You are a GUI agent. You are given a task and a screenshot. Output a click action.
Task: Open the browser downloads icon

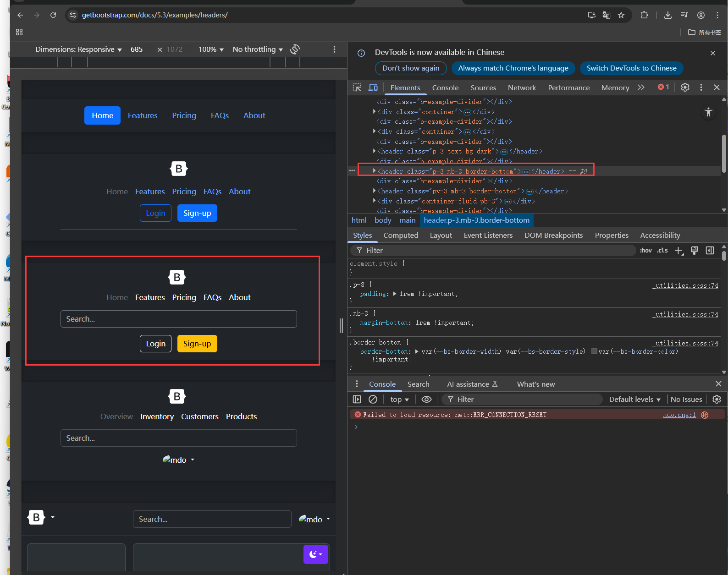[x=668, y=15]
